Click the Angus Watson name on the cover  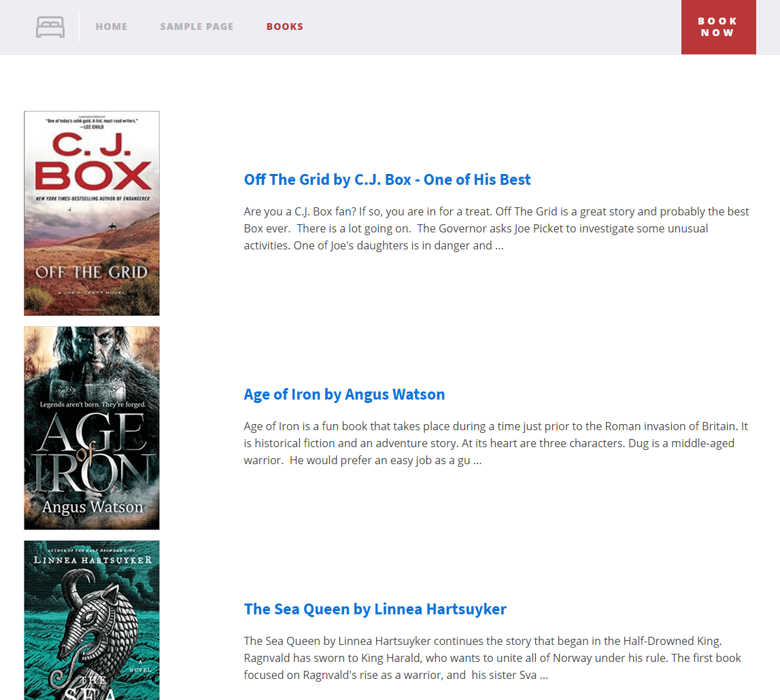click(91, 508)
